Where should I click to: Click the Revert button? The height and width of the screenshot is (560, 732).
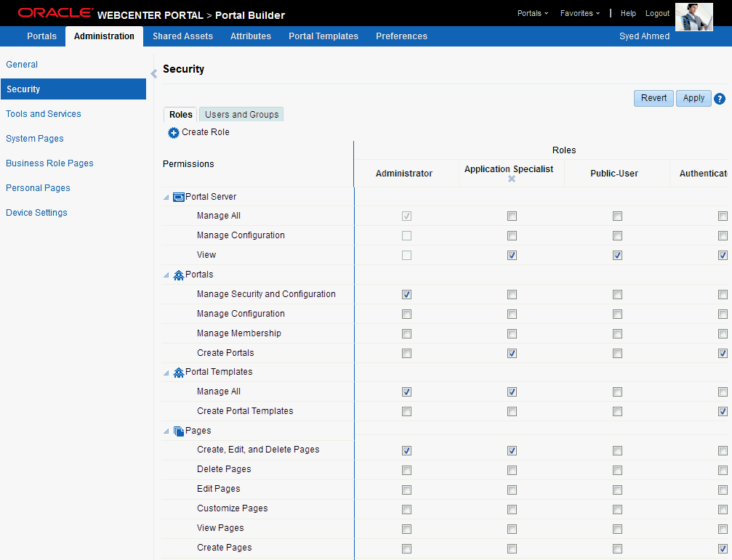[x=653, y=98]
